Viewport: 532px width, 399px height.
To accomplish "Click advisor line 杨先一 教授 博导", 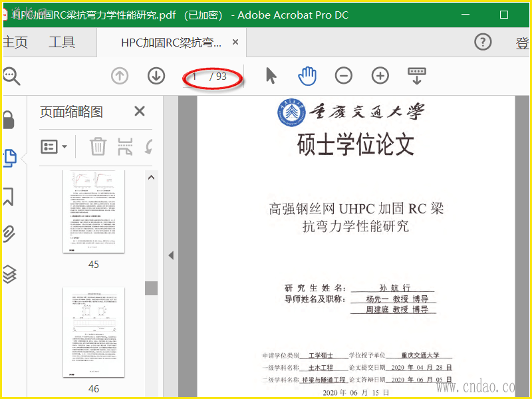I will click(397, 299).
